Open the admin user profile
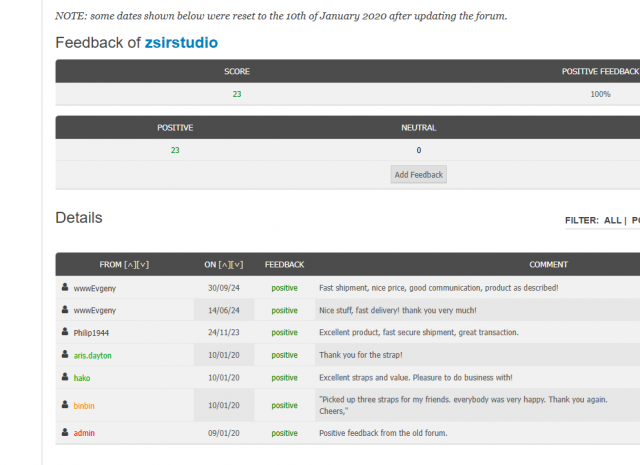Screen dimensions: 640x465 tap(84, 433)
